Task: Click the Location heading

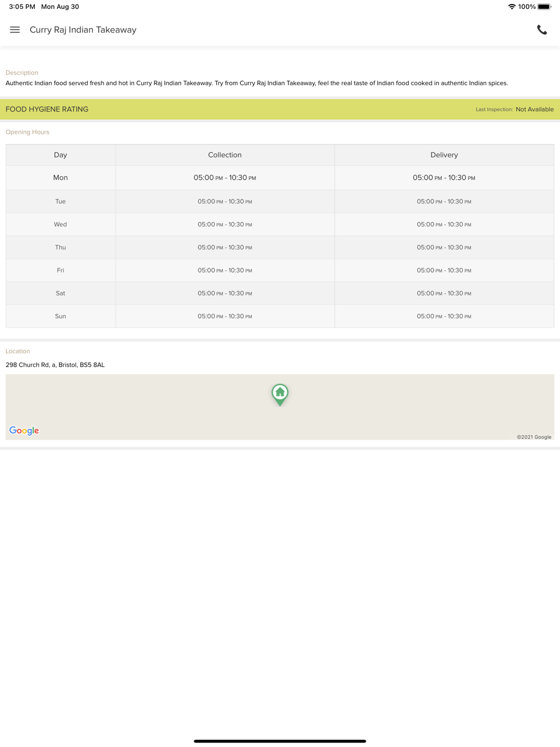Action: tap(18, 351)
